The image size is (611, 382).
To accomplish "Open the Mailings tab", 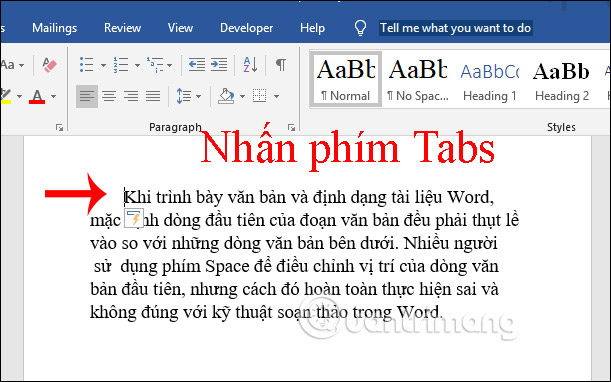I will click(55, 28).
